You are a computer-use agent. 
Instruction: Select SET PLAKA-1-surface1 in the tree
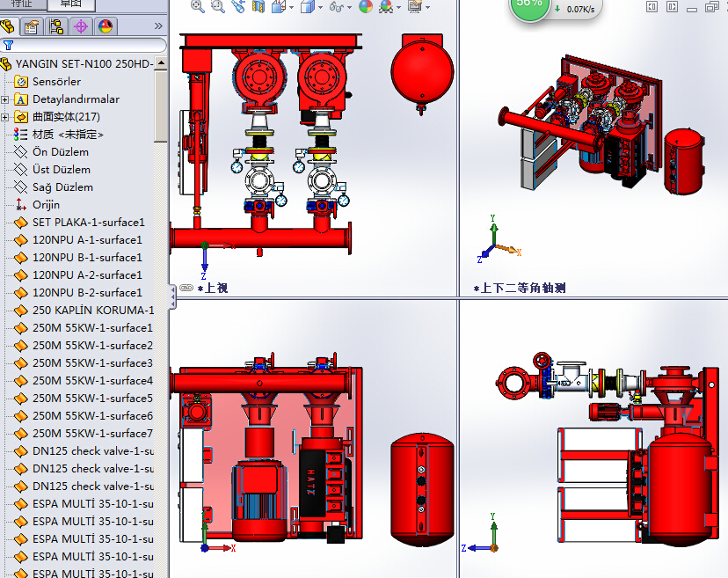pyautogui.click(x=89, y=222)
